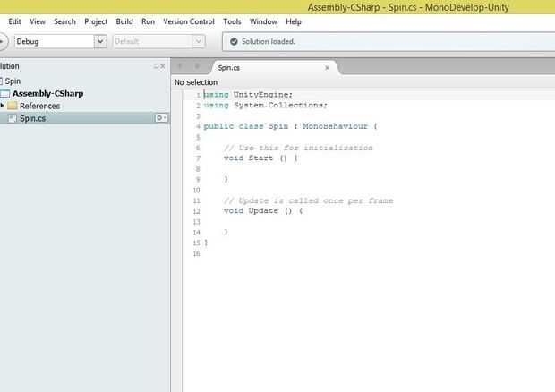Open the Window menu
555x392 pixels.
[x=263, y=21]
